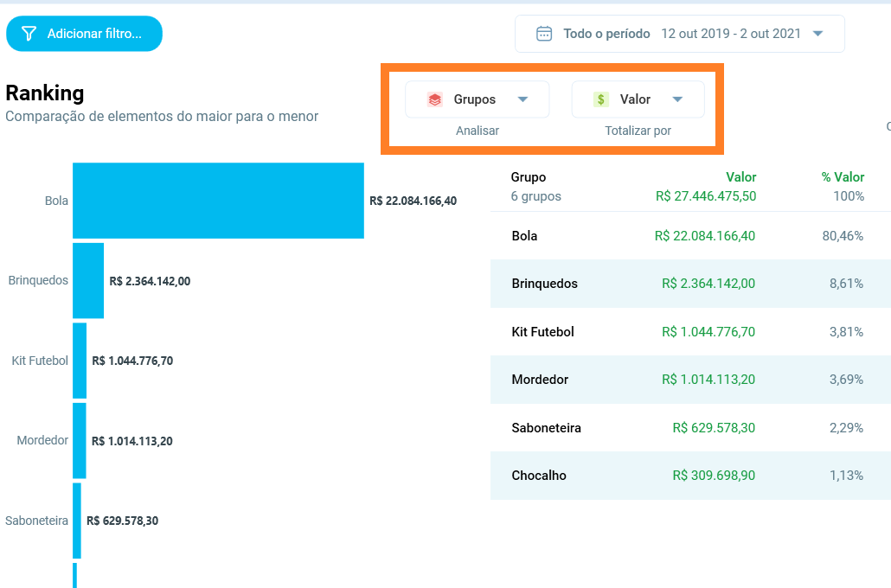This screenshot has height=588, width=891.
Task: Click the 3,81% percentage cell
Action: (846, 332)
